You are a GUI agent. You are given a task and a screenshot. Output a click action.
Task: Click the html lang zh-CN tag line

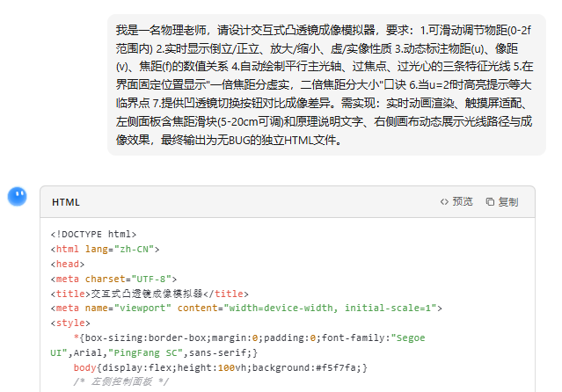105,249
